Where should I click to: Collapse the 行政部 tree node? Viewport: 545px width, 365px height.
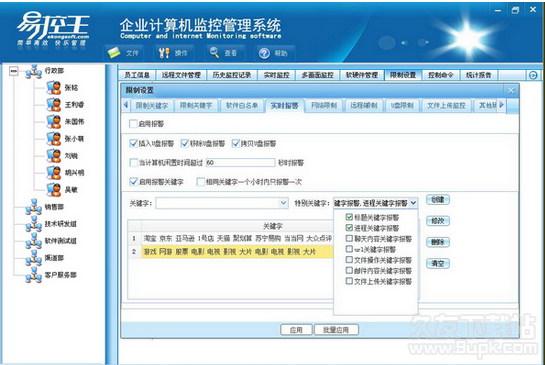pyautogui.click(x=14, y=71)
